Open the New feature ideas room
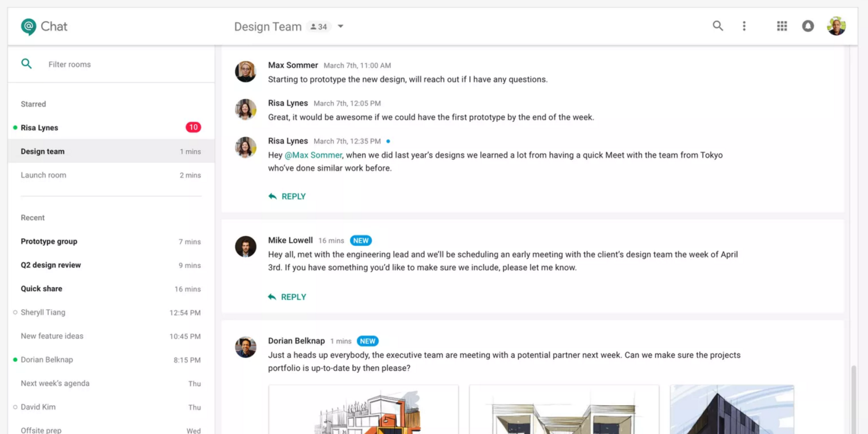This screenshot has height=434, width=868. [x=111, y=336]
